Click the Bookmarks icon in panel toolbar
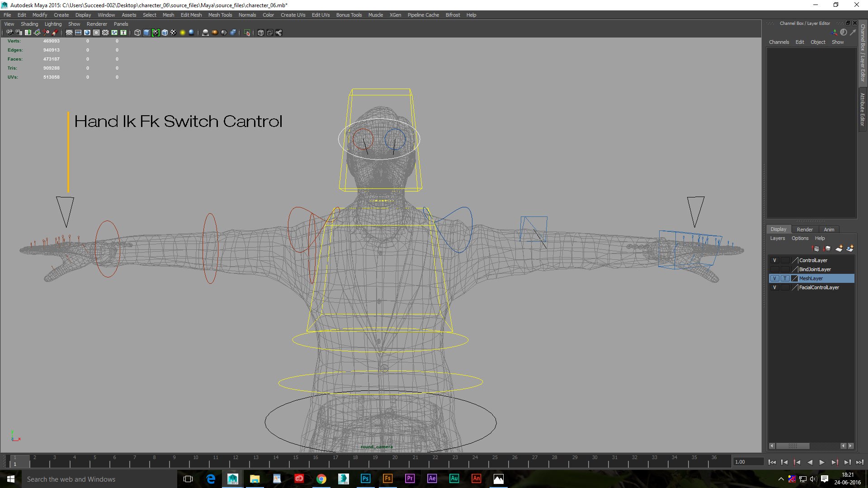The width and height of the screenshot is (868, 488). pyautogui.click(x=28, y=33)
